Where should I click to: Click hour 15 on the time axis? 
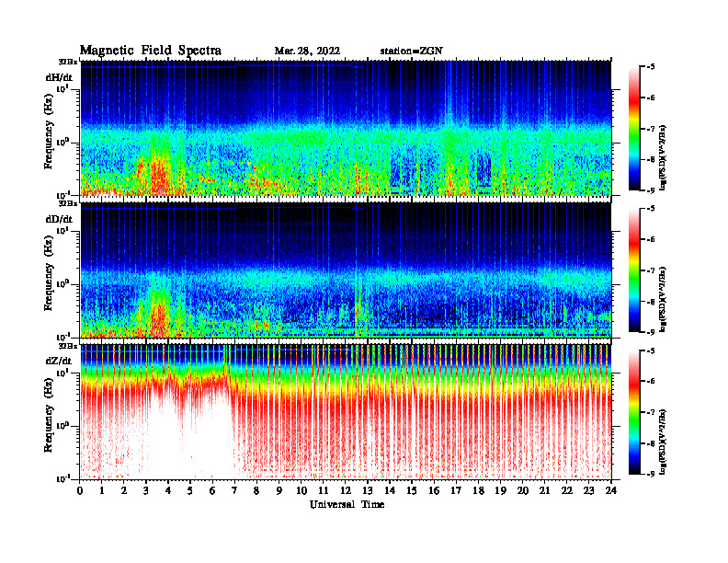coord(412,491)
